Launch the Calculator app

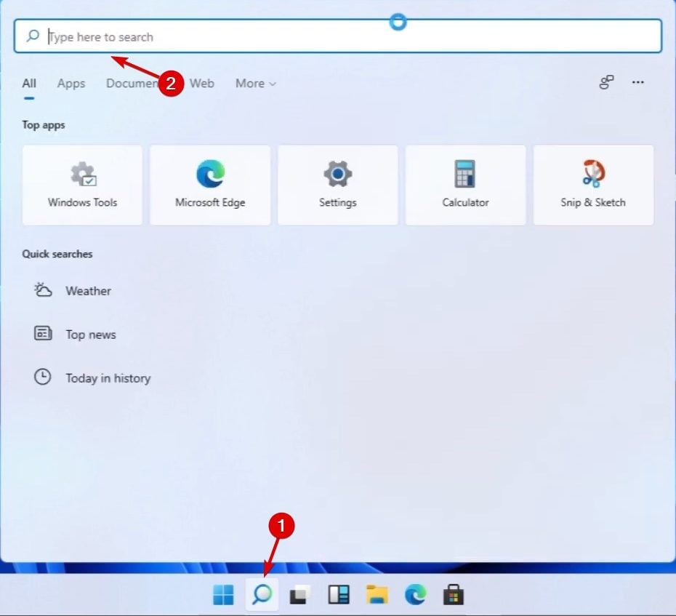click(465, 184)
